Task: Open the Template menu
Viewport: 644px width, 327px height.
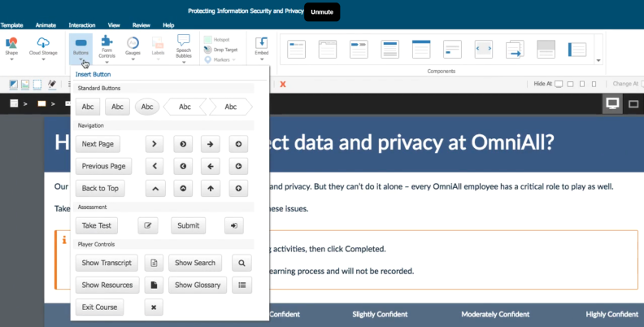Action: tap(11, 25)
